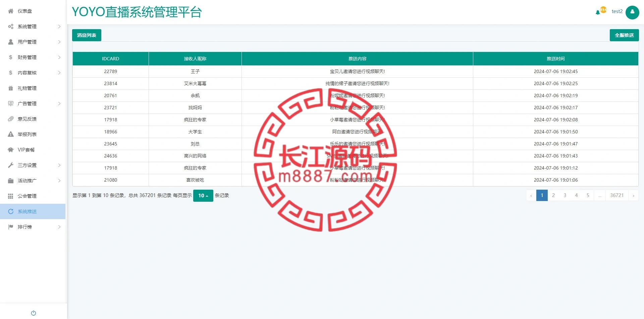Click timestamp 2024-07-06 19:01:06
The height and width of the screenshot is (319, 644).
(556, 180)
